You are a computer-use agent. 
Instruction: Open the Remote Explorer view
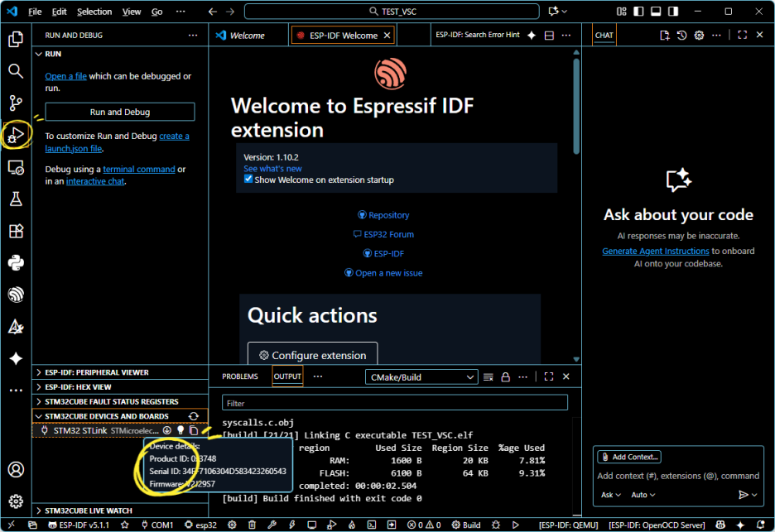click(16, 167)
